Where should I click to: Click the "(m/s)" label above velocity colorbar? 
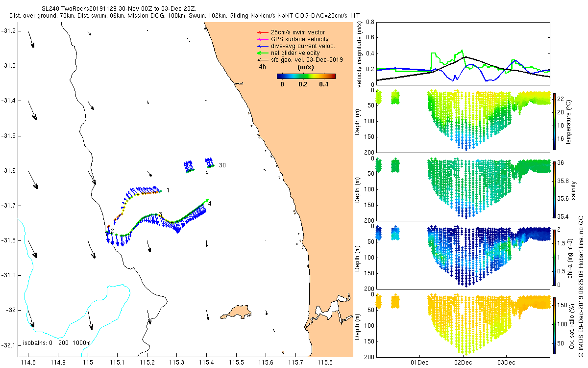coord(306,67)
